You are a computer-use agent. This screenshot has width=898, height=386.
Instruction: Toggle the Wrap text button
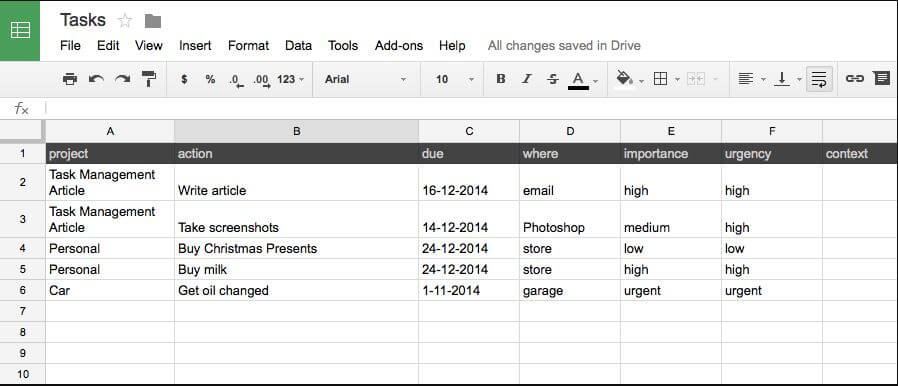819,79
